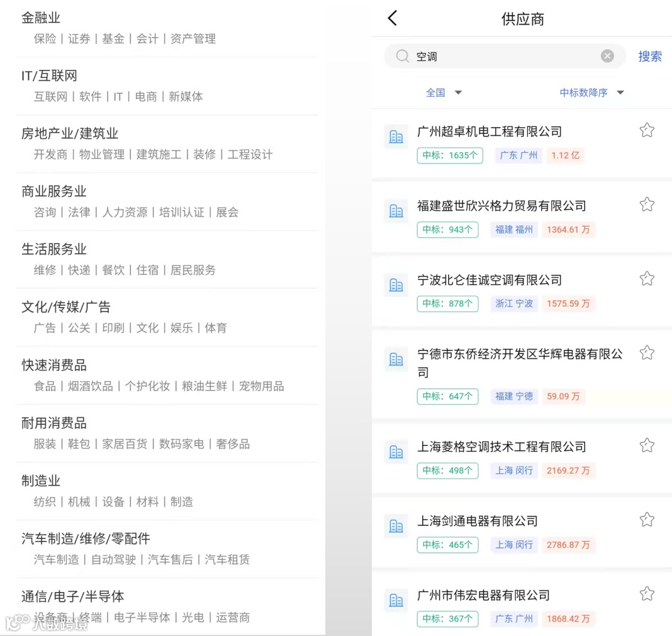Choose 保险 under 金融业
672x636 pixels.
coord(45,38)
